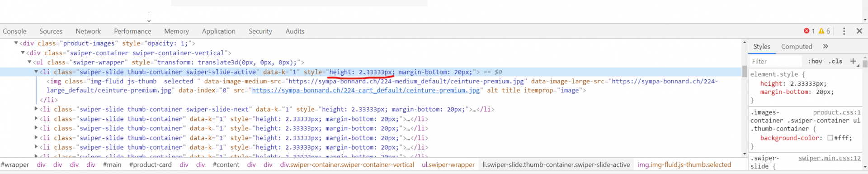Viewport: 868px width, 174px height.
Task: Click the Elements panel scroll-down arrow
Action: [745, 154]
